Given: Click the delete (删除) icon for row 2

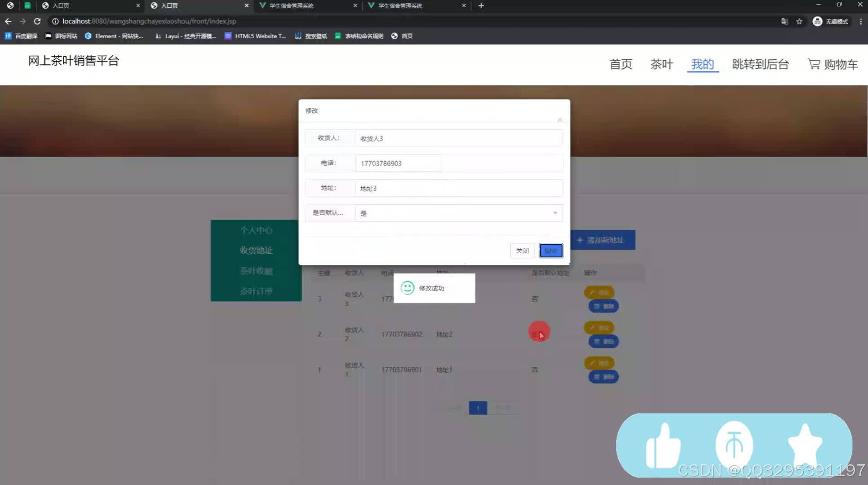Looking at the screenshot, I should 603,341.
